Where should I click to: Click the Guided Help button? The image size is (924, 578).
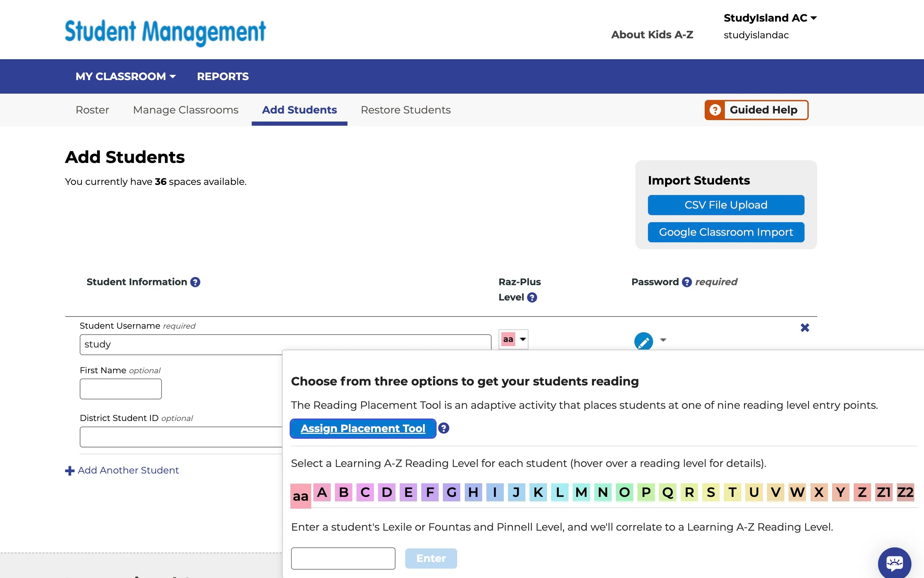pyautogui.click(x=756, y=110)
